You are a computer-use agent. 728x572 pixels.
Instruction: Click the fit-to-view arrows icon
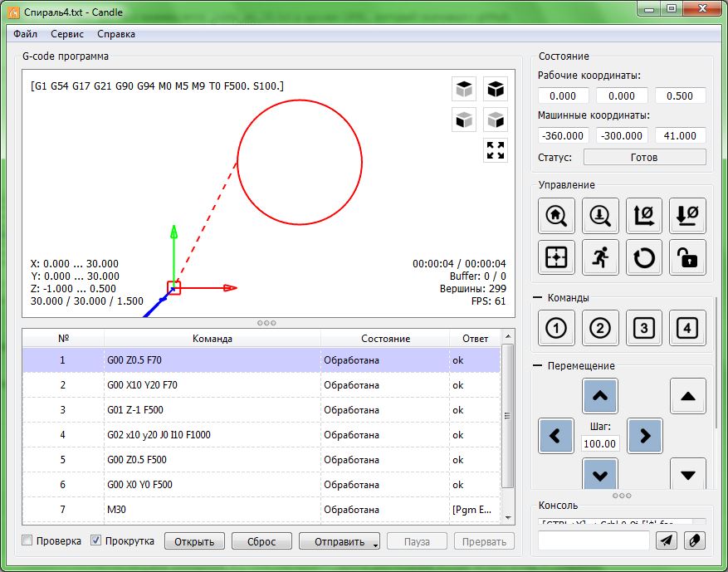pos(496,150)
